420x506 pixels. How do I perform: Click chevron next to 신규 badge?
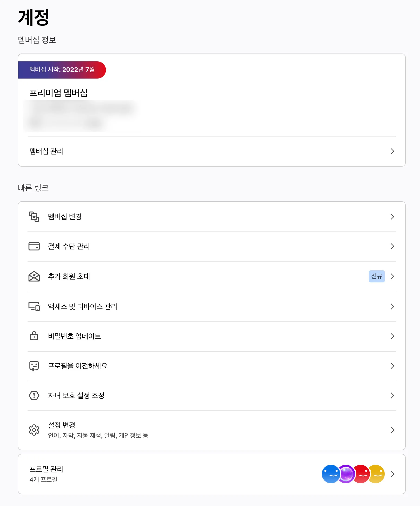pyautogui.click(x=392, y=276)
